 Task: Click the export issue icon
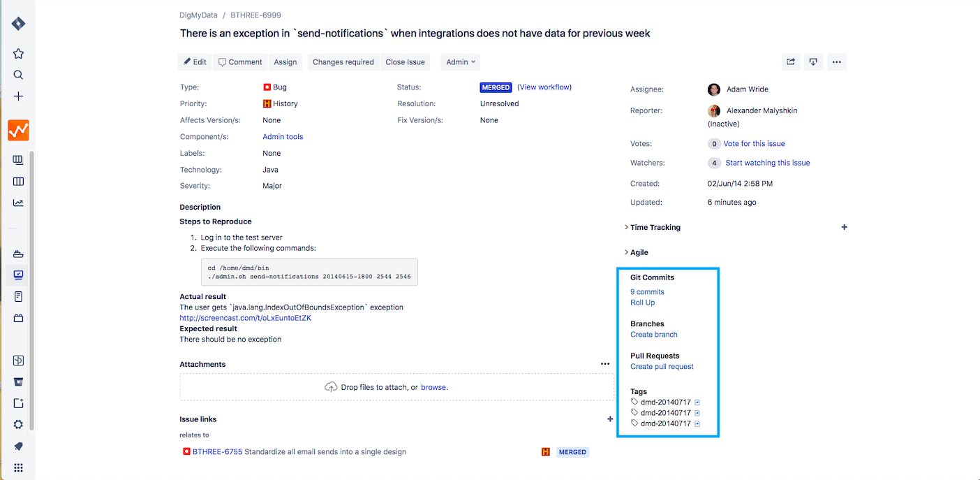click(x=813, y=62)
